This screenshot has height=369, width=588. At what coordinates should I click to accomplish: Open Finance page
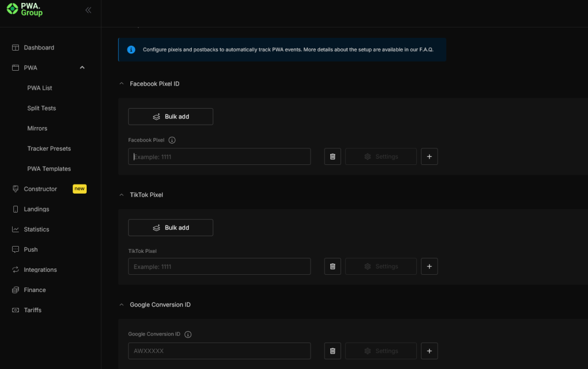tap(34, 290)
